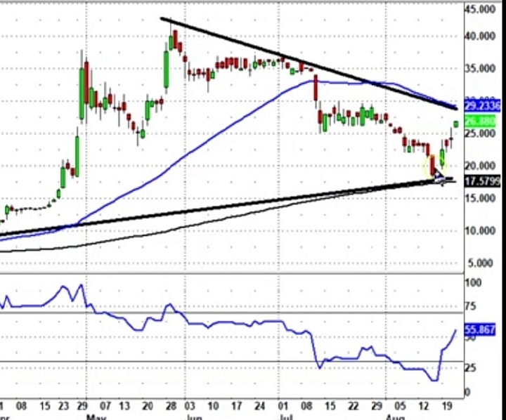Click the large red gap-down candle in July
This screenshot has height=420, width=506.
pyautogui.click(x=316, y=88)
